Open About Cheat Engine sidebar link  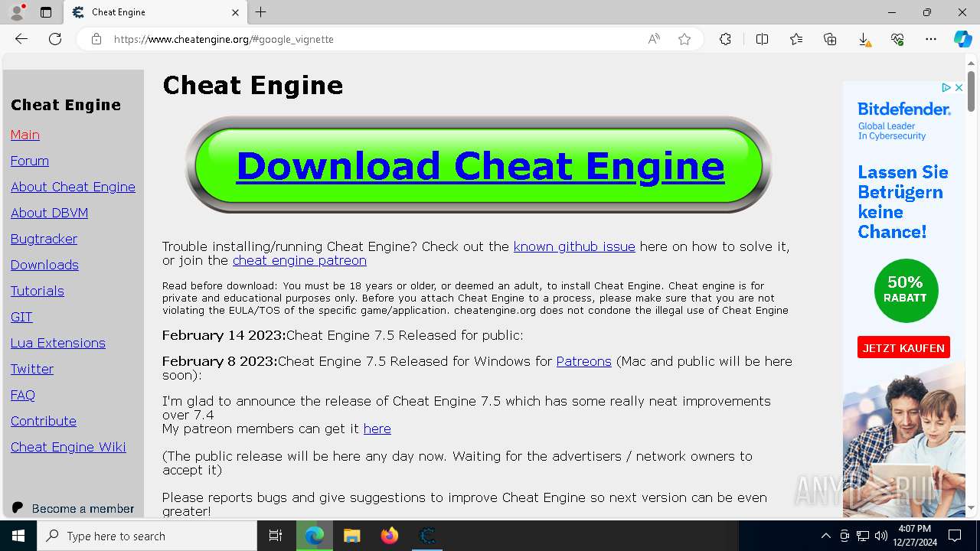pos(73,187)
